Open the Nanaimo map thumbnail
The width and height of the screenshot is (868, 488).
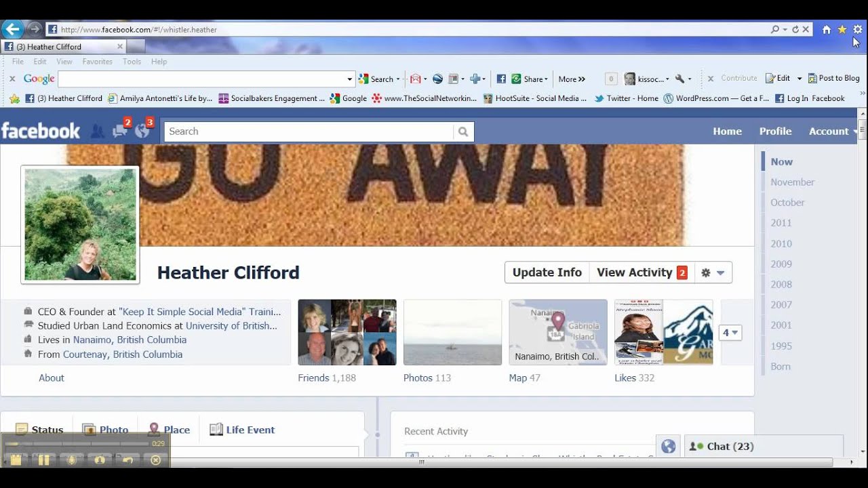[558, 332]
